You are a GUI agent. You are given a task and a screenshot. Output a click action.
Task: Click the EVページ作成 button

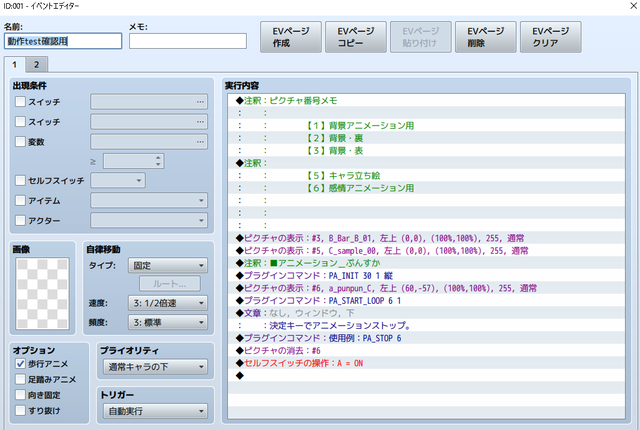coord(291,37)
